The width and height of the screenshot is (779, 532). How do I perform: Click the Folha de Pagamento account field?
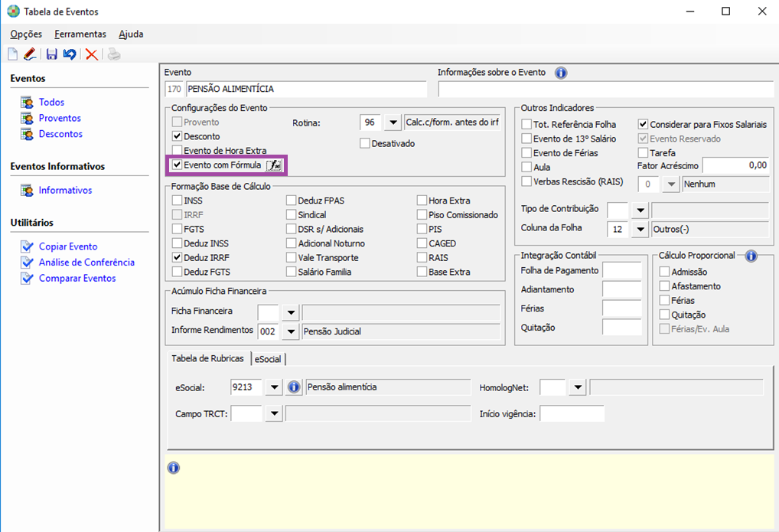click(x=622, y=270)
